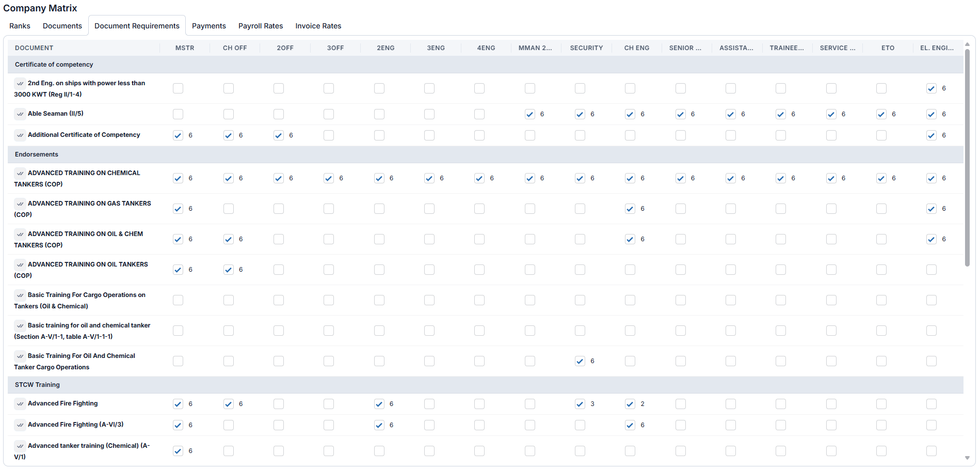Click double-check icon beside Advanced Fire Fighting
Image resolution: width=980 pixels, height=469 pixels.
(20, 403)
